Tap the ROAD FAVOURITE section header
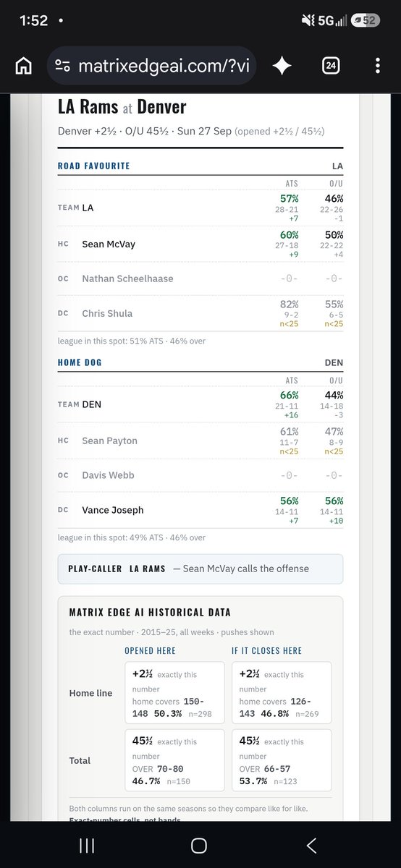Screen dimensions: 401x868 point(94,166)
